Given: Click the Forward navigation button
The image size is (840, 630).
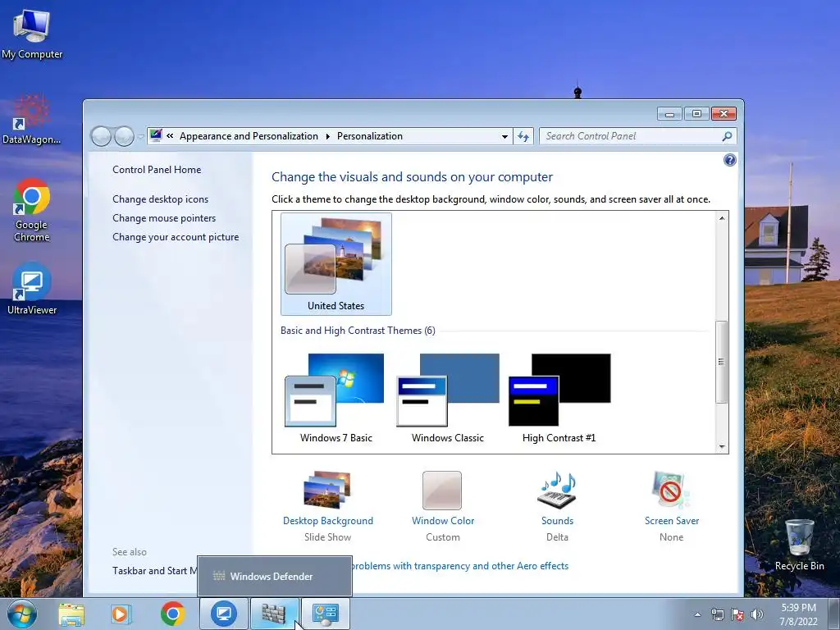Looking at the screenshot, I should tap(125, 136).
